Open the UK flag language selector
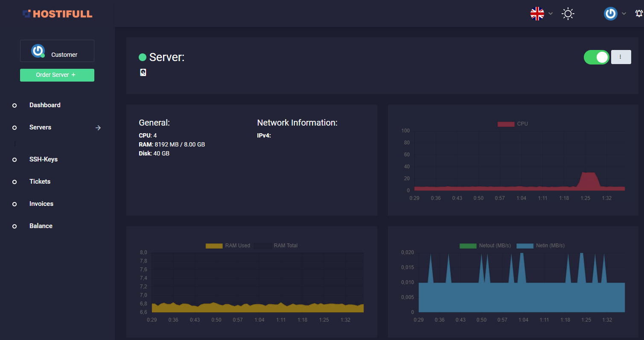The width and height of the screenshot is (644, 340). point(537,14)
